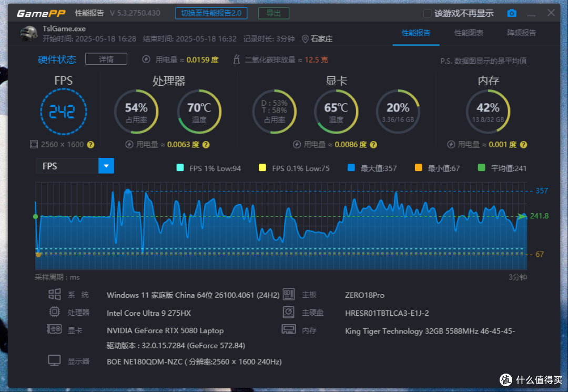568x392 pixels.
Task: Open the 降频报告 tab
Action: pos(521,33)
